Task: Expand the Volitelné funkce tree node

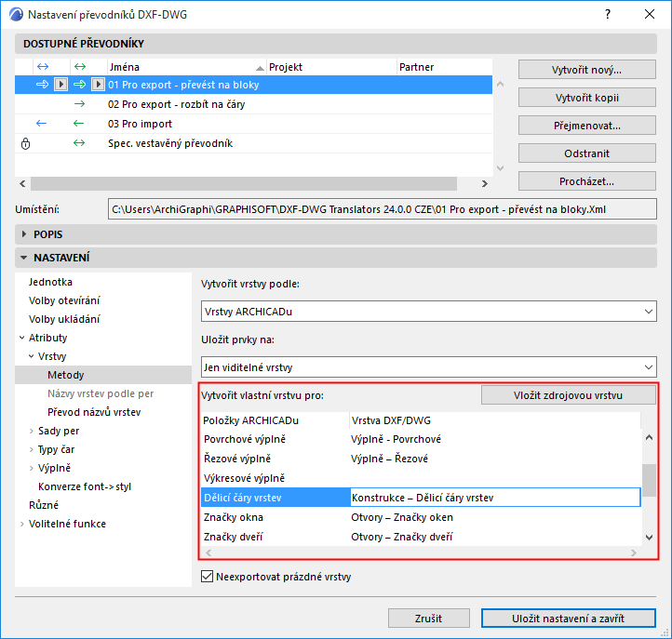Action: (x=21, y=524)
